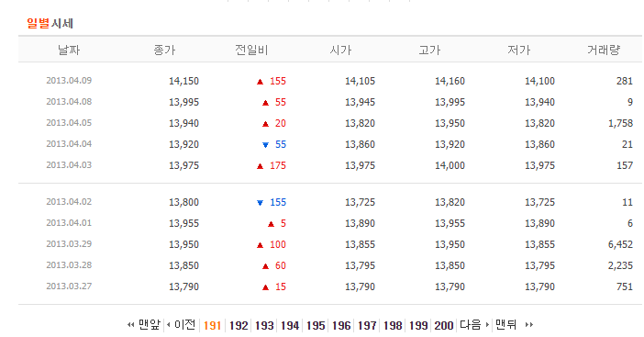Click the 종가 column header
Viewport: 644px width, 337px height.
164,51
